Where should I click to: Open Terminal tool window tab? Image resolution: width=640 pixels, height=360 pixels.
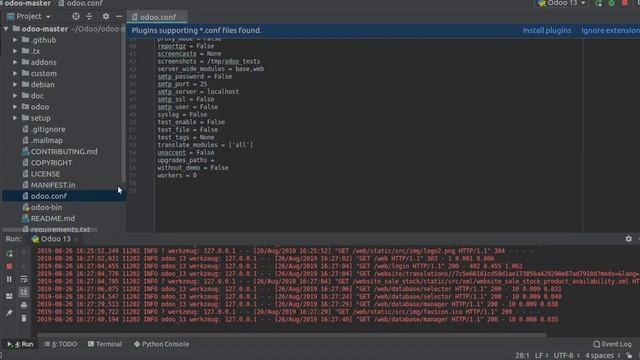pyautogui.click(x=105, y=344)
